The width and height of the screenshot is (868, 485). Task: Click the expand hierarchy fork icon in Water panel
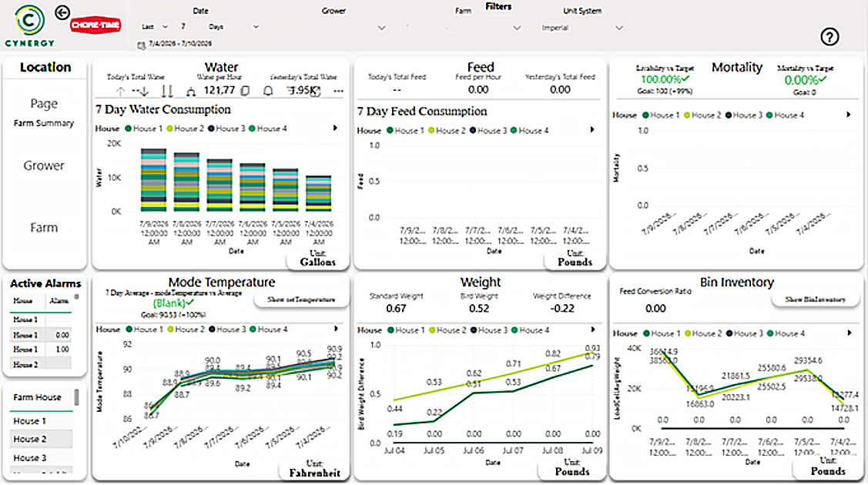[x=191, y=92]
